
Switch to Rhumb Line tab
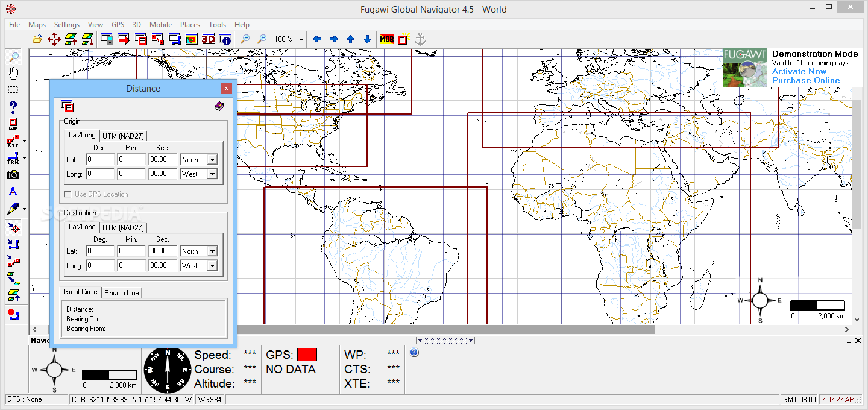pos(122,292)
